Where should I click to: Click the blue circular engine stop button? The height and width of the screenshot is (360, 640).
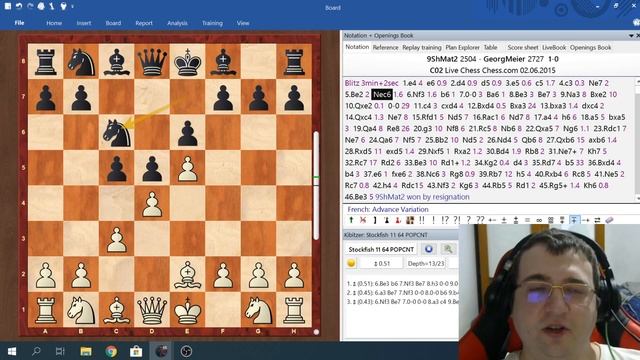429,249
